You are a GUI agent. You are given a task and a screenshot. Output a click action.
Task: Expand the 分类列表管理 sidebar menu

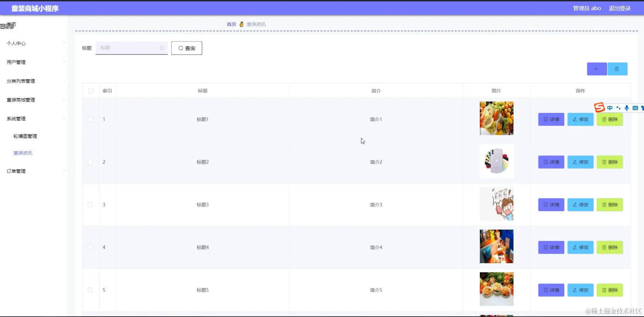click(x=34, y=81)
